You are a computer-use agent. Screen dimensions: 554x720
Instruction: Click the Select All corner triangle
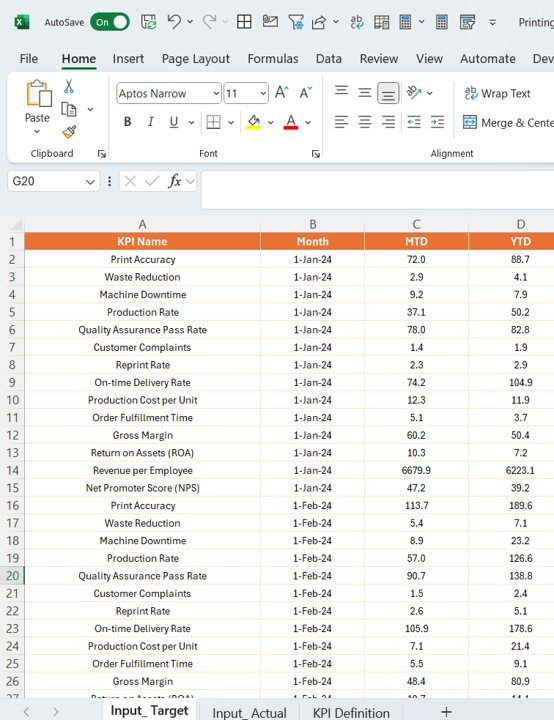(x=16, y=224)
